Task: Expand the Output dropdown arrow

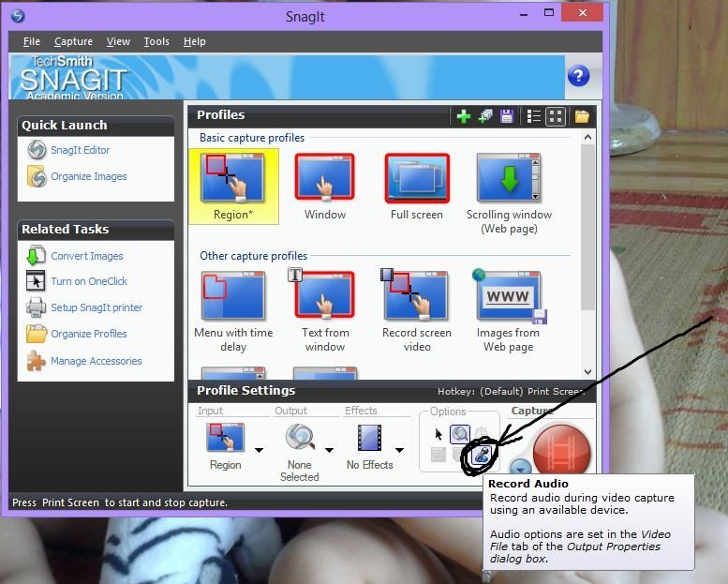Action: pos(329,450)
